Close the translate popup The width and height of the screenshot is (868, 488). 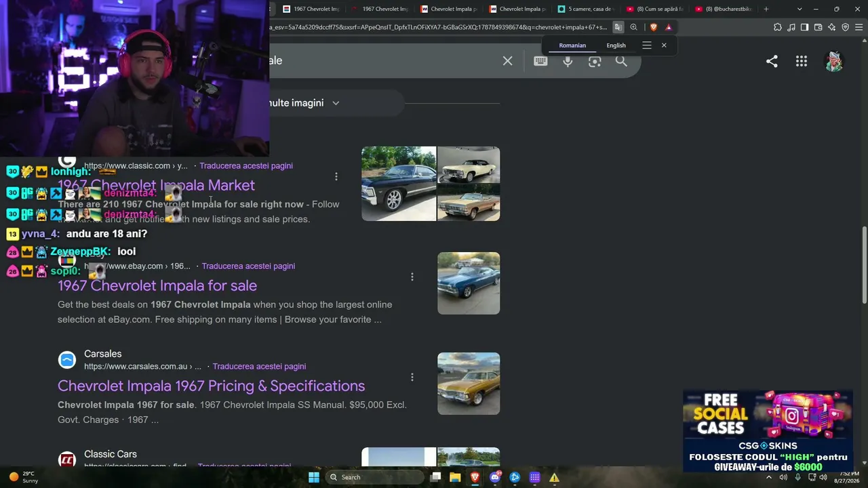(x=664, y=45)
